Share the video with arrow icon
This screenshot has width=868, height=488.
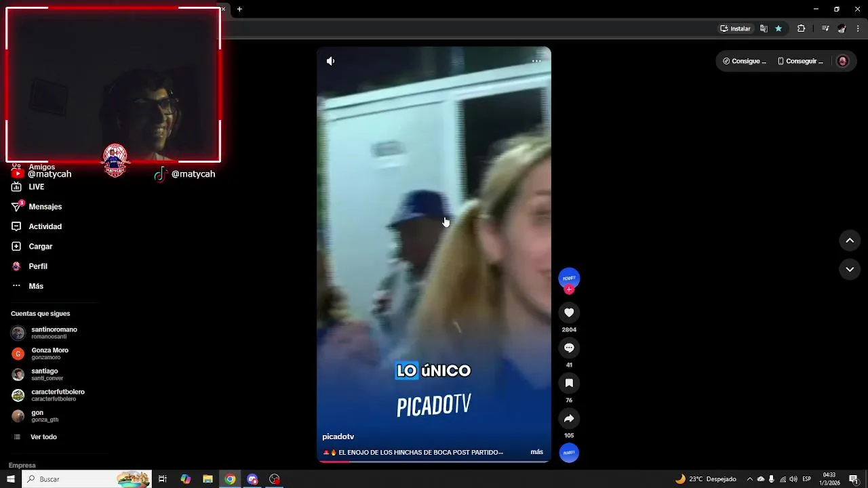pyautogui.click(x=569, y=418)
